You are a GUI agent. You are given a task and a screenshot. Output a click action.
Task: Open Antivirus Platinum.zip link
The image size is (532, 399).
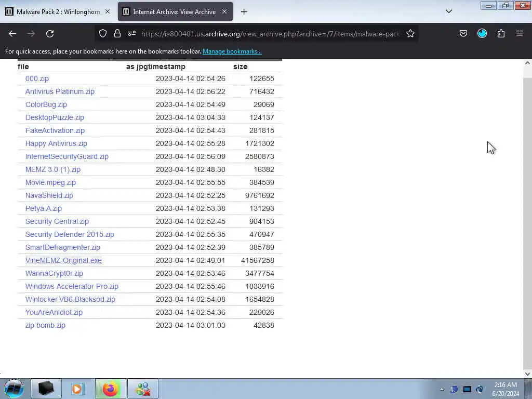coord(60,91)
